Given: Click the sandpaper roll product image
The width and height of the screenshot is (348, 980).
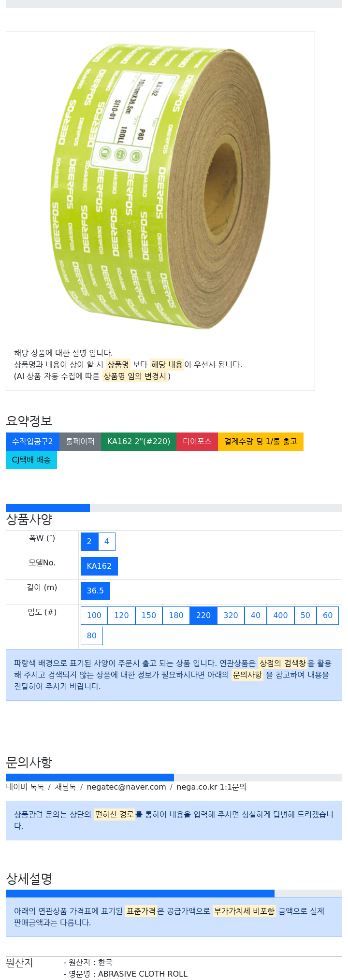Looking at the screenshot, I should point(161,186).
